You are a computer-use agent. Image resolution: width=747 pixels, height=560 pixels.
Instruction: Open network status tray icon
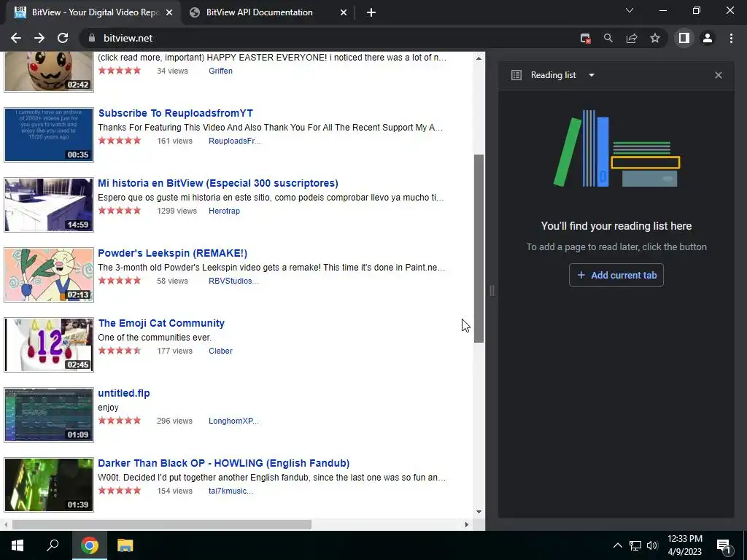pos(635,545)
